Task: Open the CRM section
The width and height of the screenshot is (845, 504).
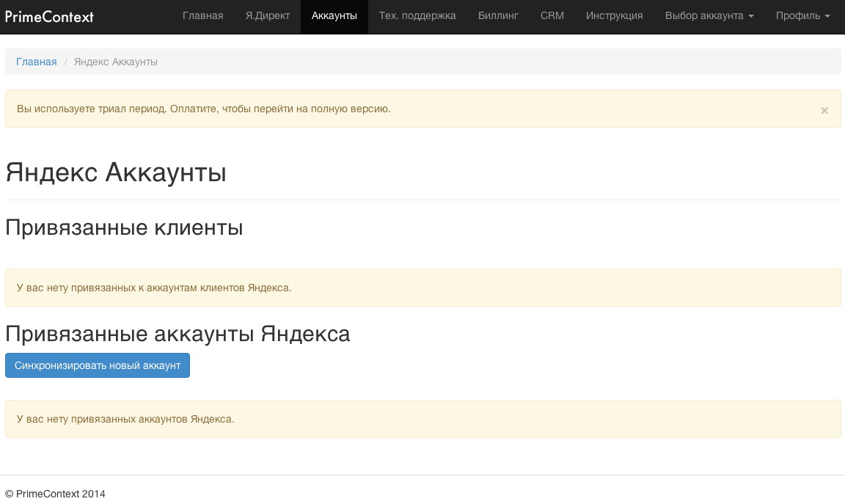Action: (x=552, y=16)
